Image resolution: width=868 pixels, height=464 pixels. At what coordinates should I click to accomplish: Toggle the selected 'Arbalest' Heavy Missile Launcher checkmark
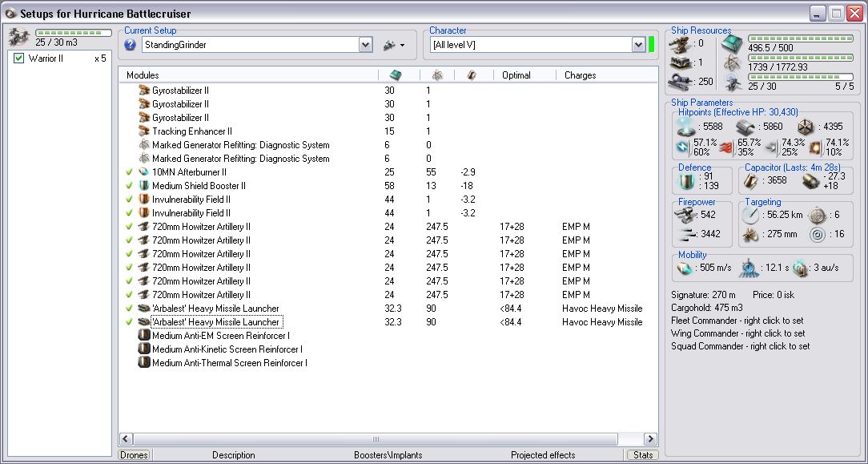(x=129, y=321)
